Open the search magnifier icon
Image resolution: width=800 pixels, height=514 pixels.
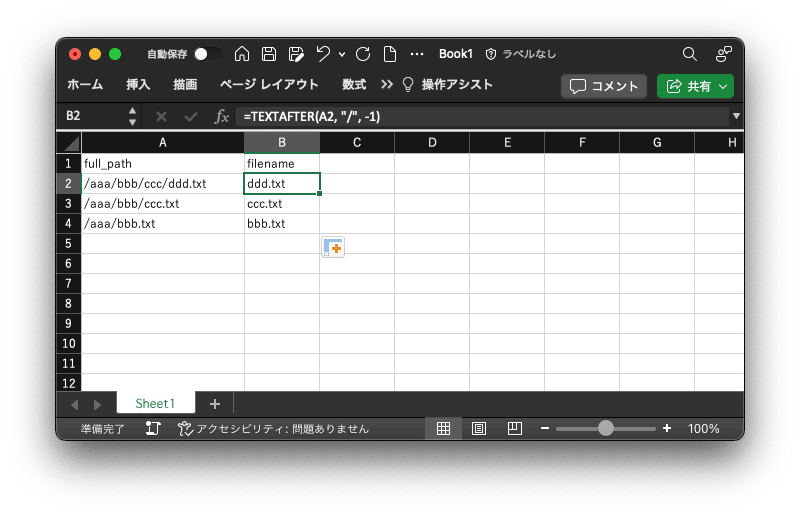tap(690, 54)
